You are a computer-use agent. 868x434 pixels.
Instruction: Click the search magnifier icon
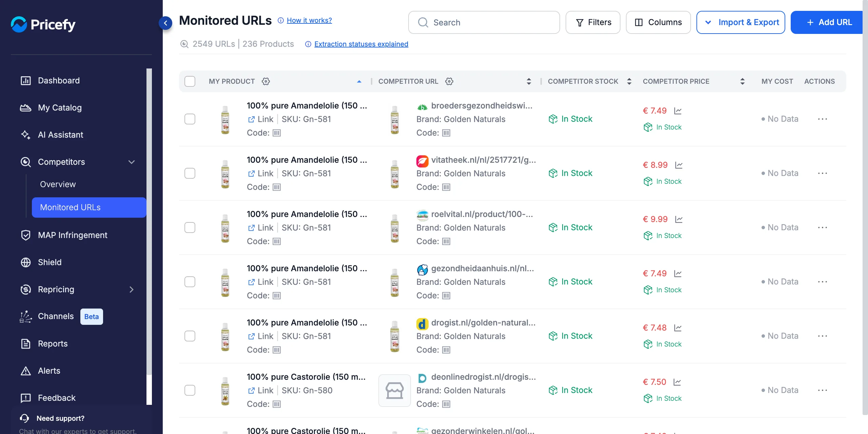pos(423,22)
